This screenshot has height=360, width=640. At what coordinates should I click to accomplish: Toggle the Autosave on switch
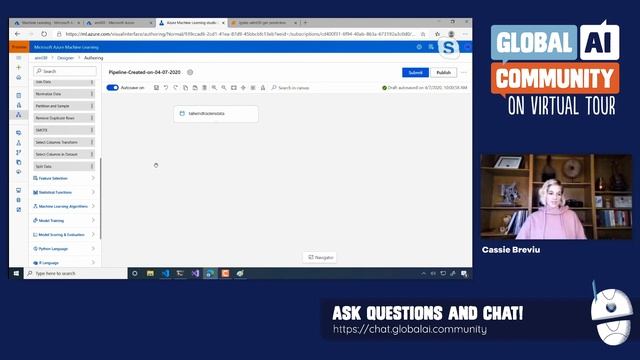(x=112, y=88)
